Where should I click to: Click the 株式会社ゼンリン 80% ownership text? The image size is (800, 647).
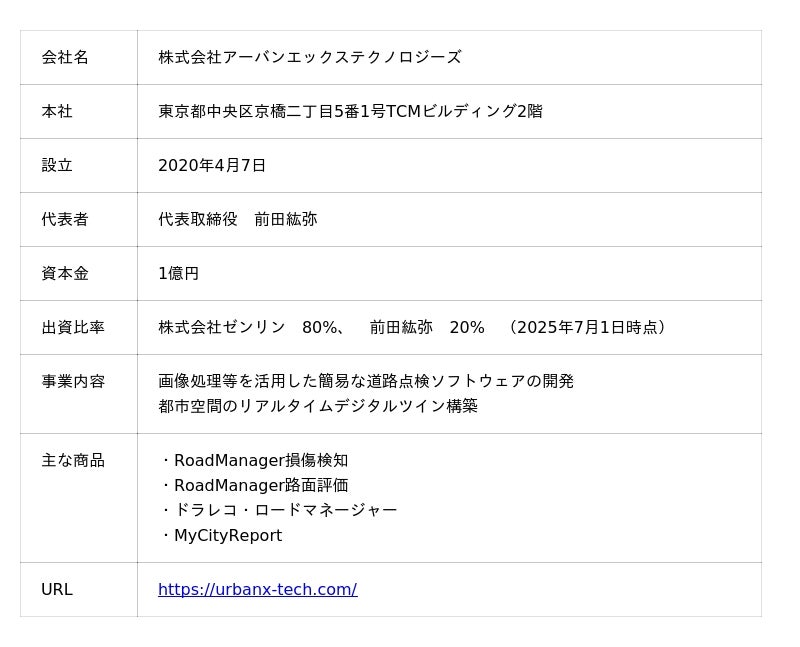pyautogui.click(x=251, y=328)
